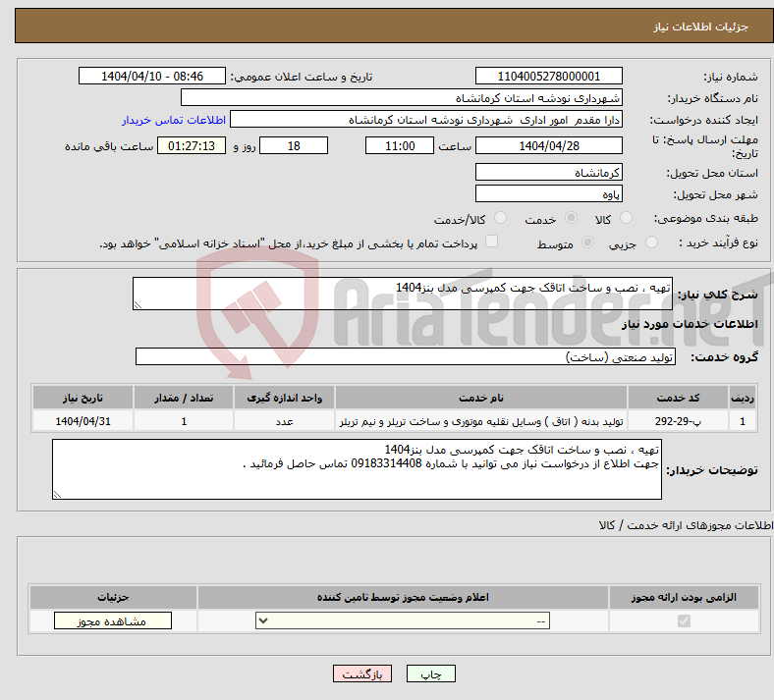Click the ردیف column header

[743, 398]
